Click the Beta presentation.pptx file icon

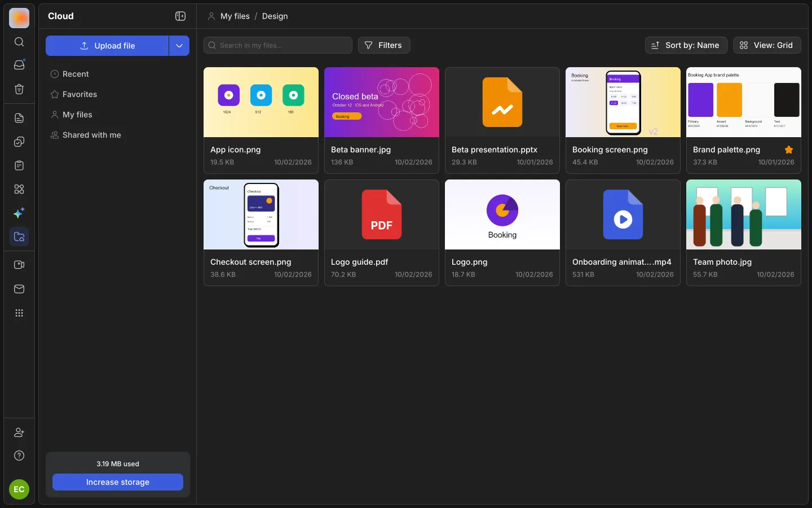pos(502,102)
